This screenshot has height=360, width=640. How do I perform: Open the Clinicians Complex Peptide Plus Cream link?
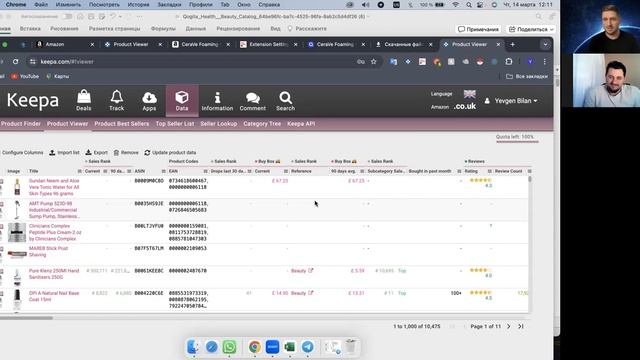55,232
